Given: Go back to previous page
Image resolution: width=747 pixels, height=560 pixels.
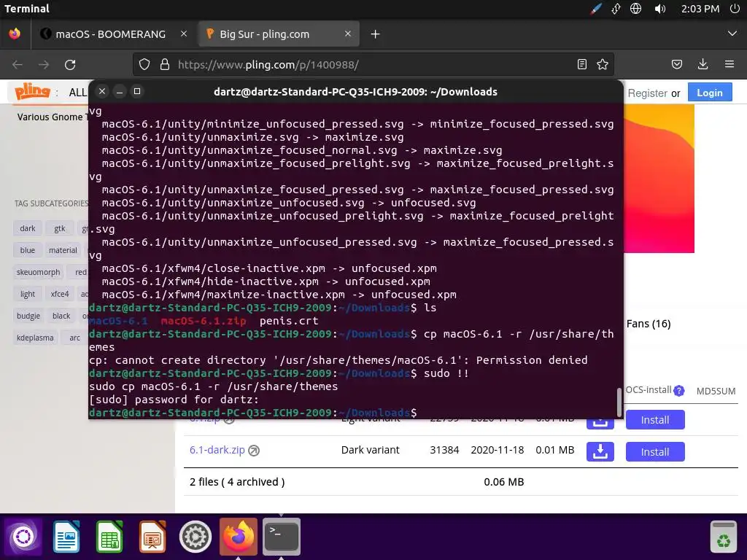Looking at the screenshot, I should click(x=18, y=64).
